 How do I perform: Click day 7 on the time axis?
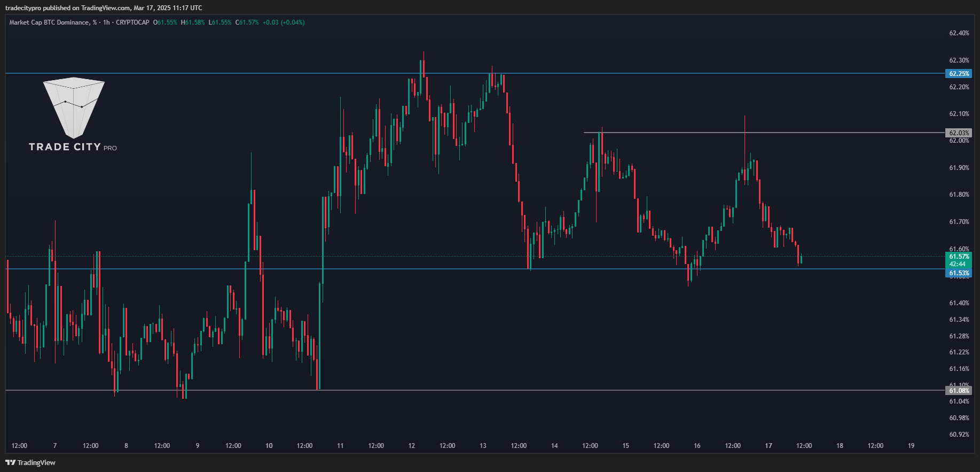coord(55,446)
